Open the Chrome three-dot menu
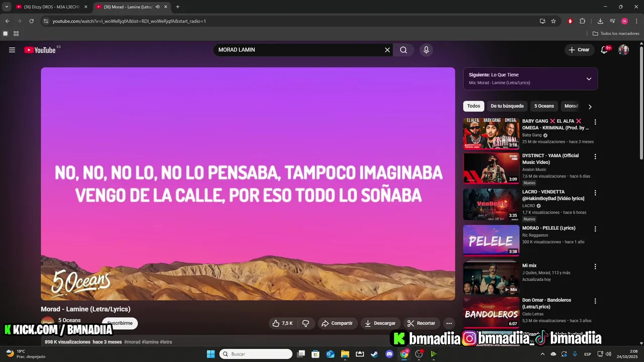Viewport: 644px width, 362px height. 636,21
